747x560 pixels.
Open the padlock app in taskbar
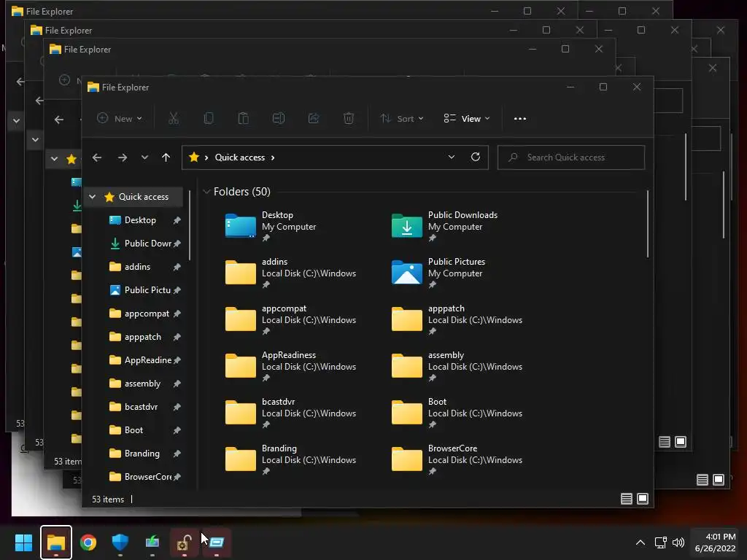[x=184, y=542]
